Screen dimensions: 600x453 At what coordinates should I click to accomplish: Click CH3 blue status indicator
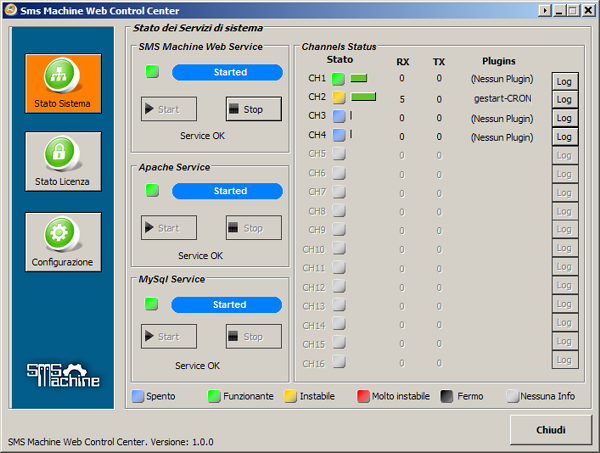[x=339, y=116]
